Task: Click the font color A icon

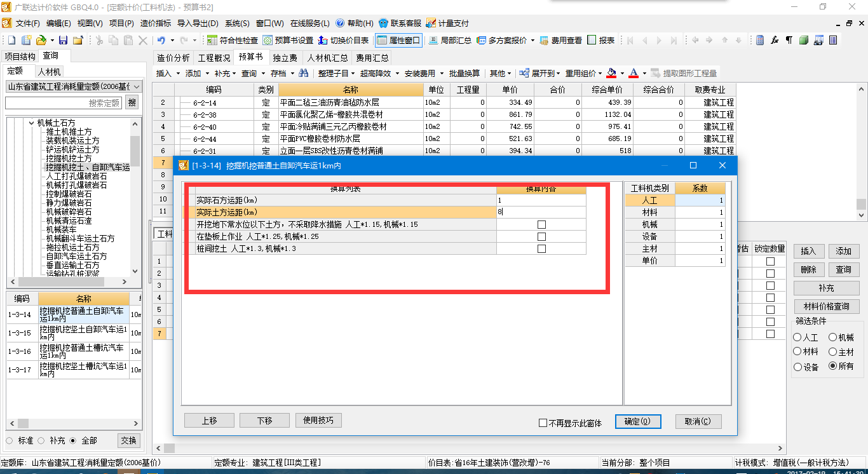Action: point(634,73)
